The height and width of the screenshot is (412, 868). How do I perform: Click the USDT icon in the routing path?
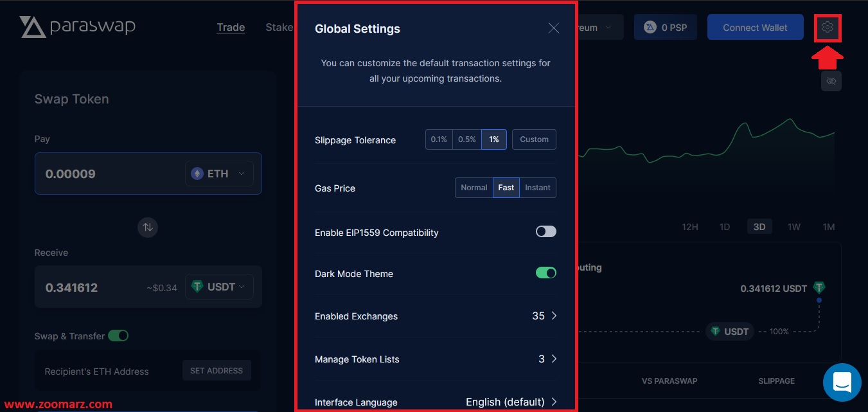pyautogui.click(x=715, y=331)
